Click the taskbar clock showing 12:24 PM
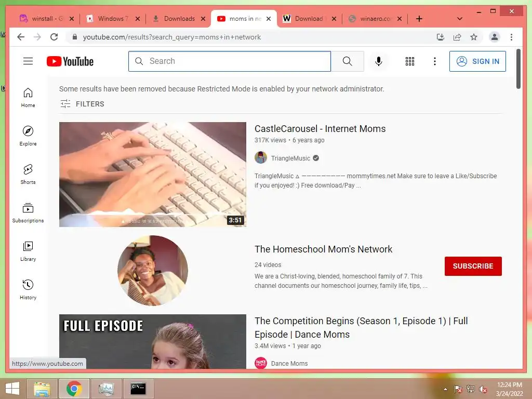This screenshot has width=532, height=399. pyautogui.click(x=509, y=389)
